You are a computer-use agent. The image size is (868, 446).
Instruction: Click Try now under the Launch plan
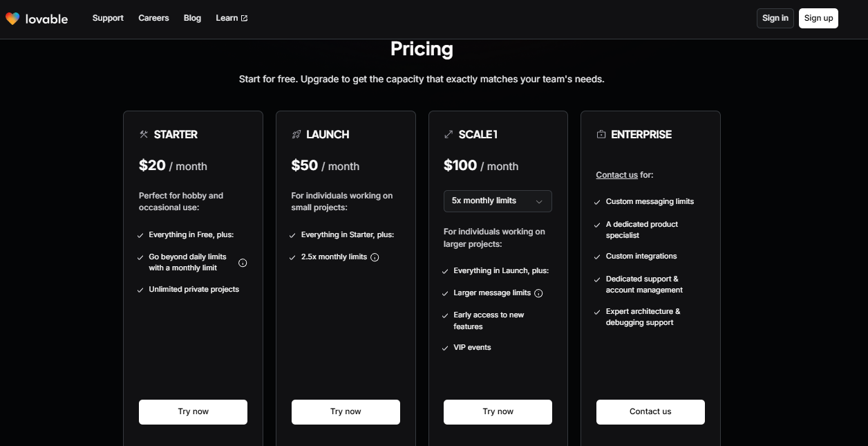click(x=346, y=411)
